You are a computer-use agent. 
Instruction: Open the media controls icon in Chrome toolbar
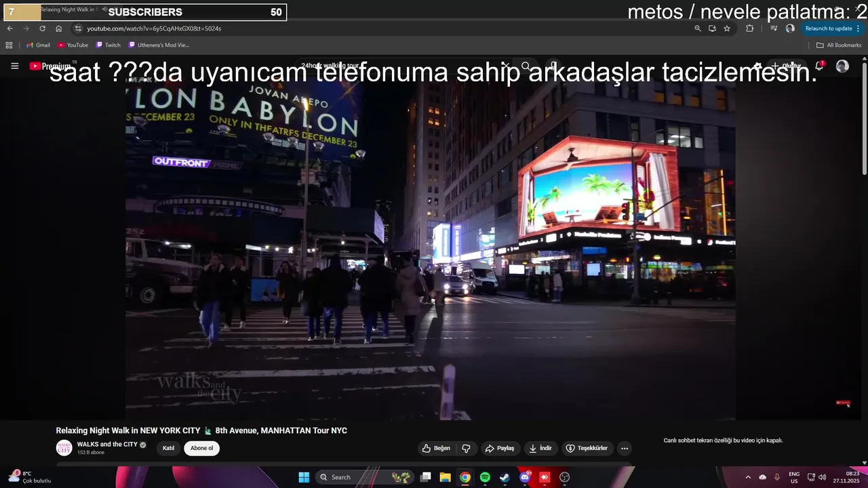(x=774, y=28)
